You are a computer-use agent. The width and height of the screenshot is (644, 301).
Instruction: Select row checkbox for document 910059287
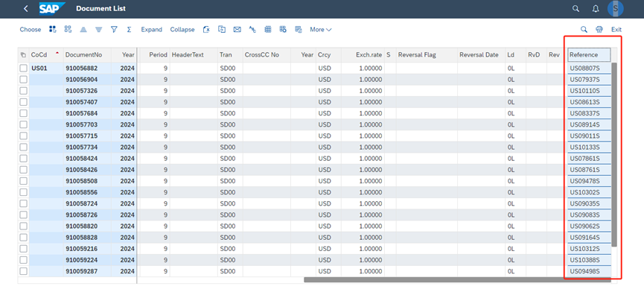click(x=24, y=271)
